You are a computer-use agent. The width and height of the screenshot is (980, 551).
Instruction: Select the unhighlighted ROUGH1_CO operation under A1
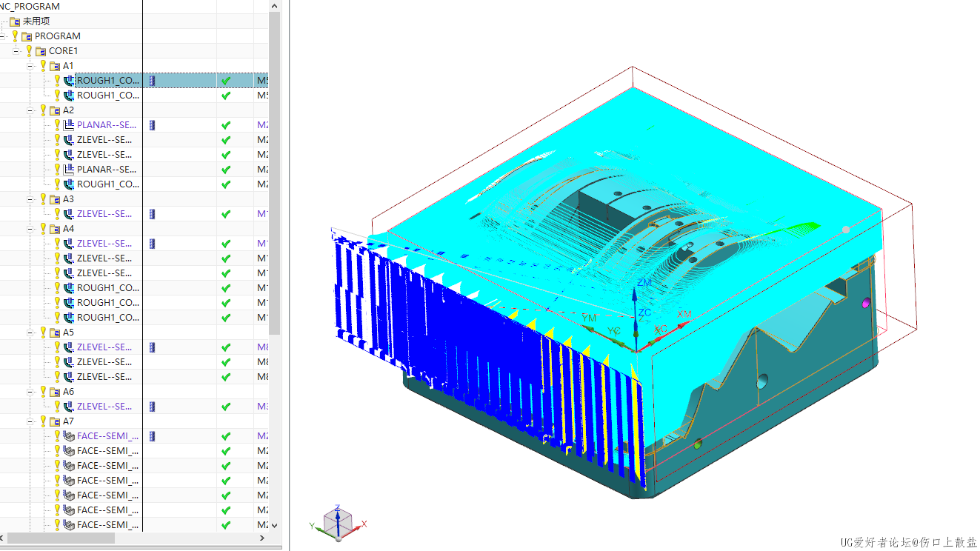108,96
